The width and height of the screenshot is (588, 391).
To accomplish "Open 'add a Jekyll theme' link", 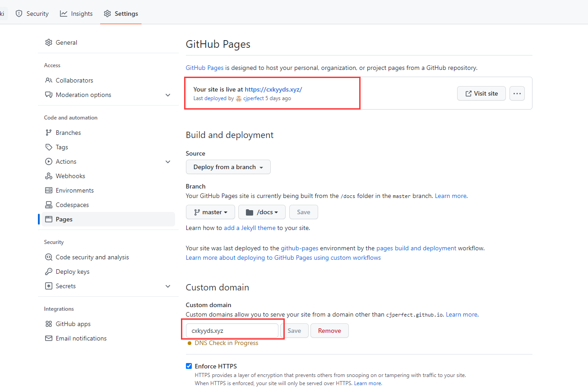I will tap(250, 228).
